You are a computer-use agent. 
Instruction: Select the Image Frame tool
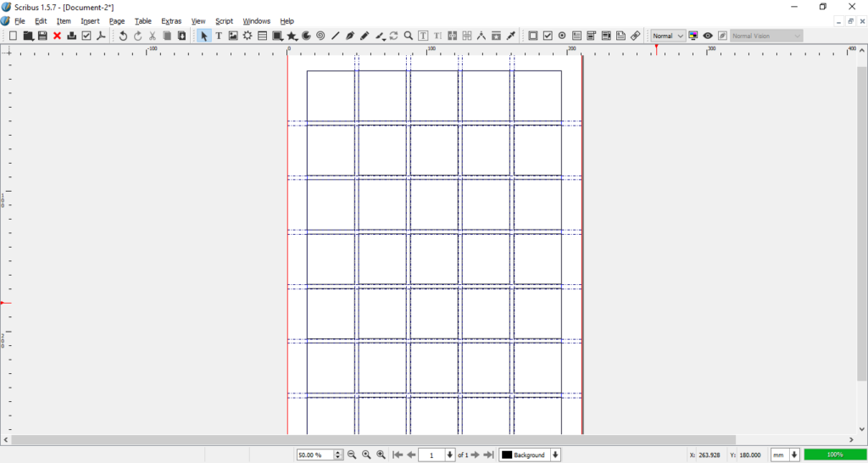(233, 36)
